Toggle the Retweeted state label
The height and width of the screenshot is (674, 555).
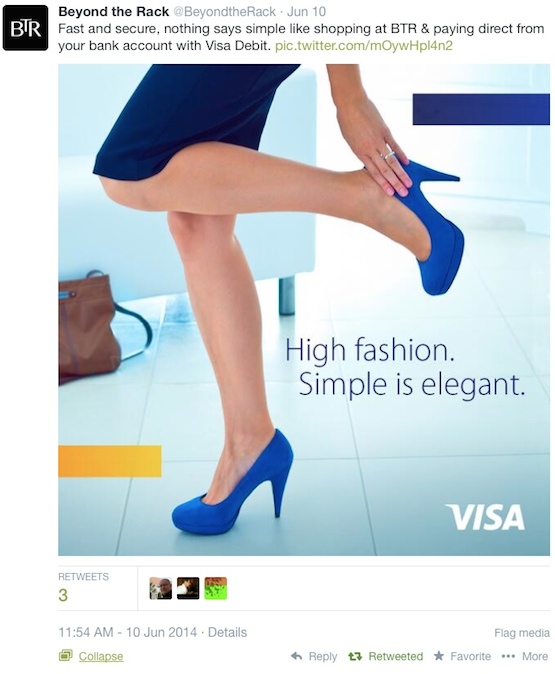pyautogui.click(x=396, y=656)
